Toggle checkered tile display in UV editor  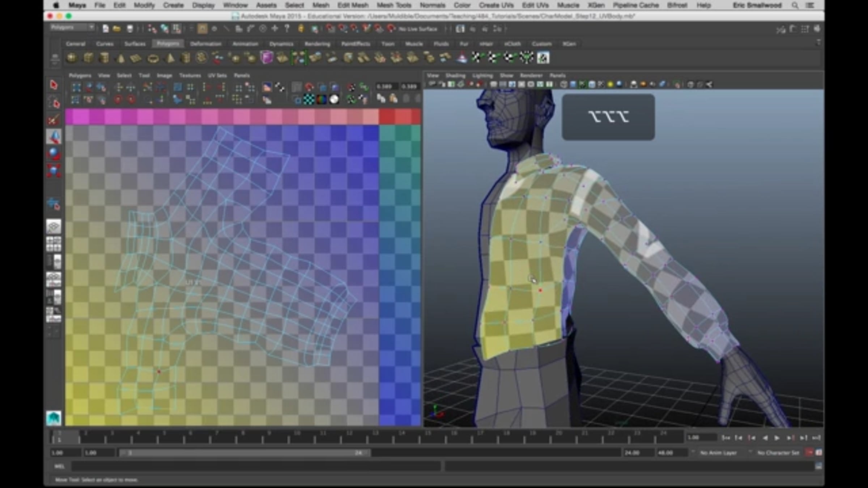click(309, 99)
